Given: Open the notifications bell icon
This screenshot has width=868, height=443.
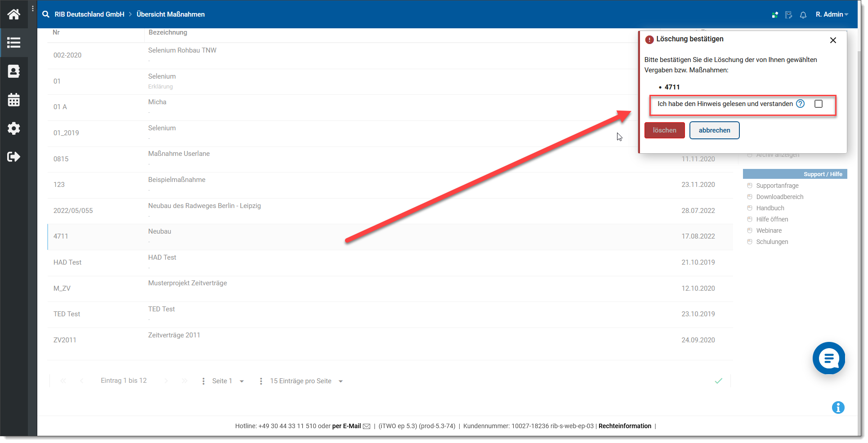Looking at the screenshot, I should tap(803, 15).
